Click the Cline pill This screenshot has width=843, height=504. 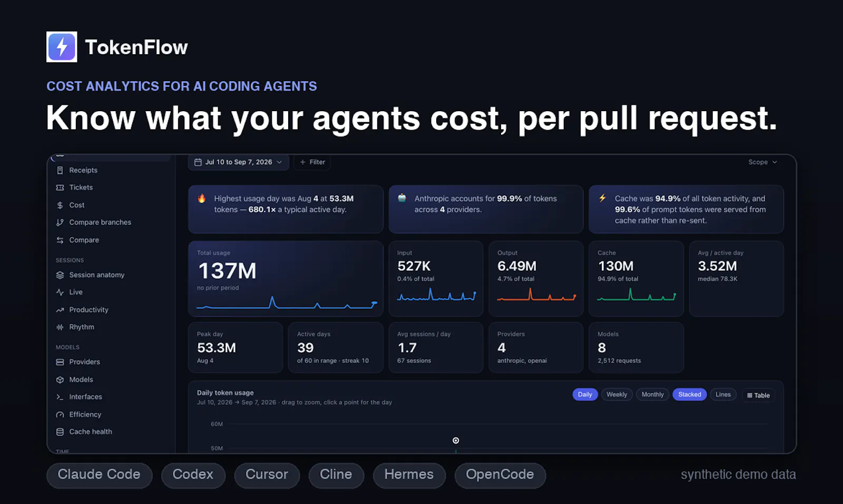click(336, 475)
